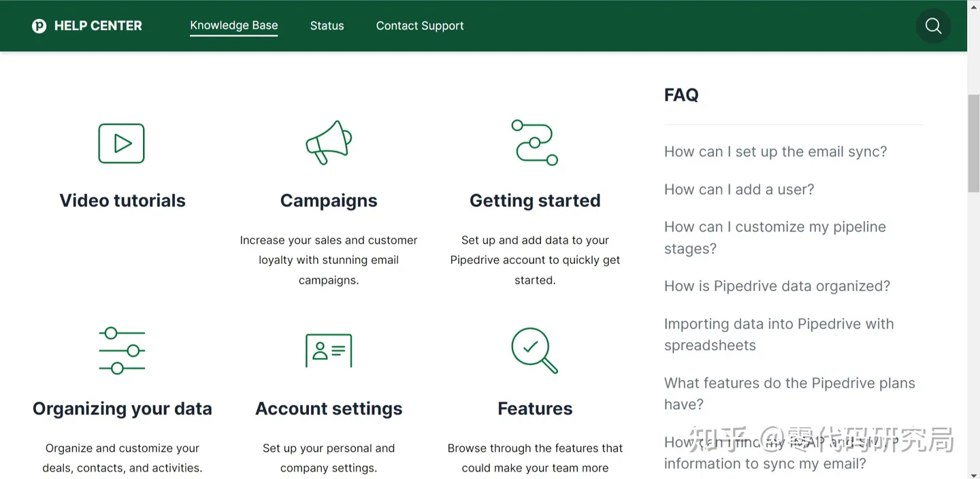Click the Video tutorials play icon
The height and width of the screenshot is (479, 980).
pos(121,144)
